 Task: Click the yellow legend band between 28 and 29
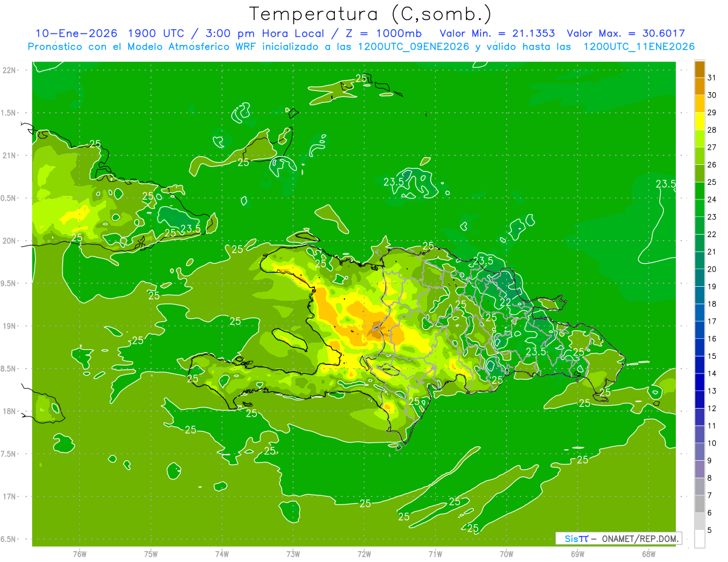pos(699,121)
